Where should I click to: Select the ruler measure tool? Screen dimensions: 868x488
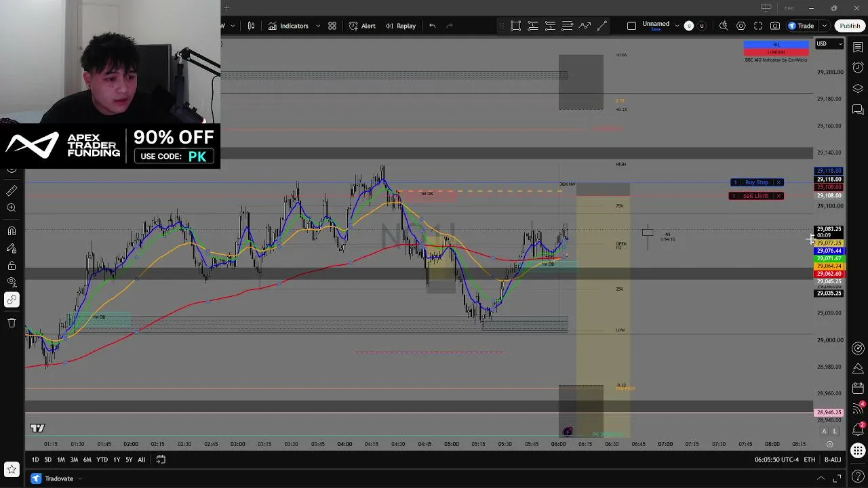pyautogui.click(x=12, y=191)
